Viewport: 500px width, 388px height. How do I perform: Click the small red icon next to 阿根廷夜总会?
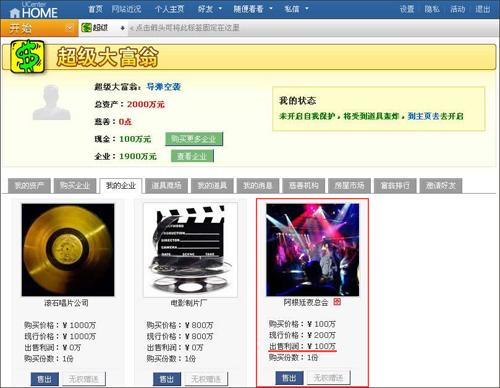337,302
